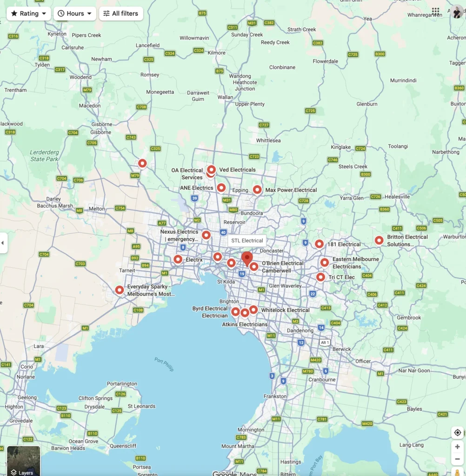This screenshot has height=476, width=466.
Task: Open the Google apps grid icon
Action: pyautogui.click(x=435, y=11)
